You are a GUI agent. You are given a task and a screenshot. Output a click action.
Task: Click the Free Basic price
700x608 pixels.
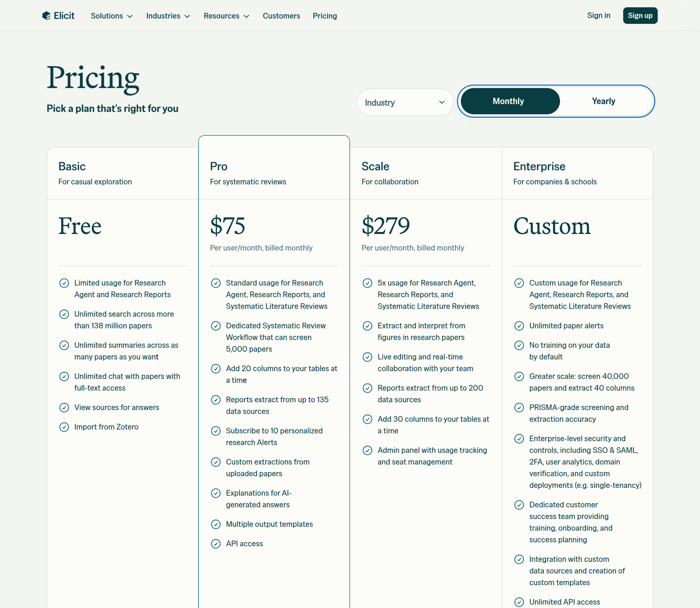[80, 226]
